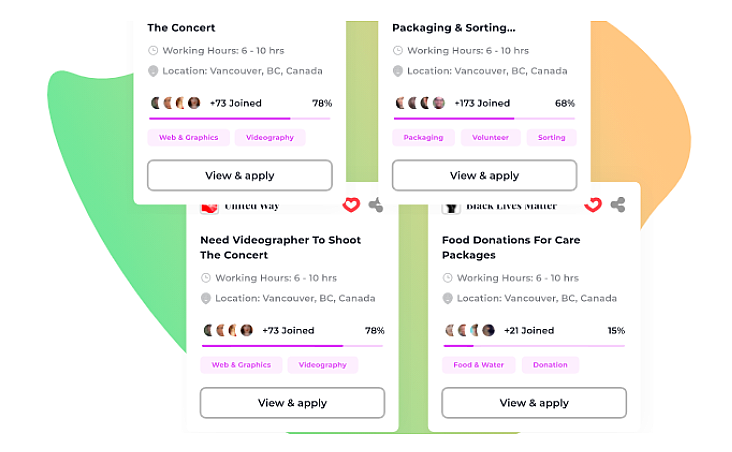Image resolution: width=732 pixels, height=452 pixels.
Task: Click View & apply on Packaging & Sorting card
Action: coord(485,176)
